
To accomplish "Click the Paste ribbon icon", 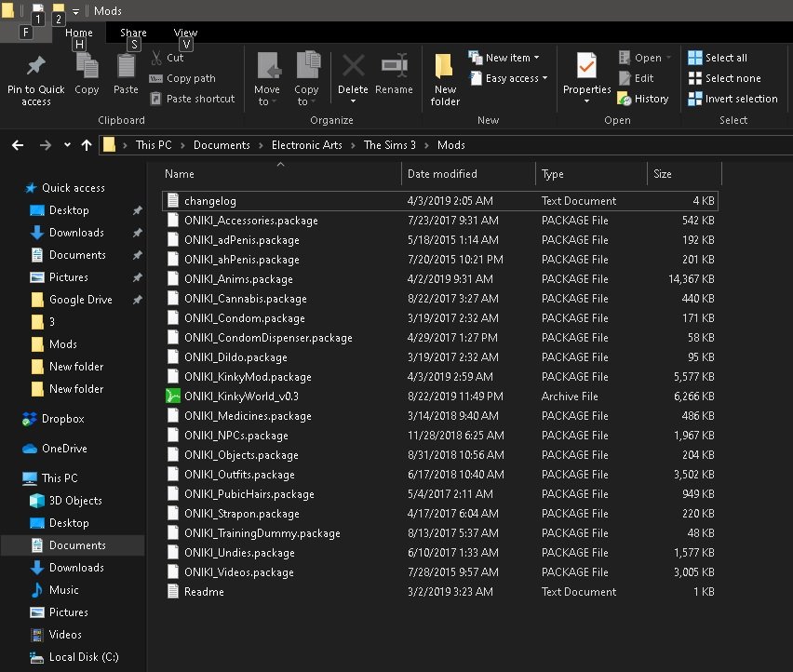I will [x=126, y=66].
